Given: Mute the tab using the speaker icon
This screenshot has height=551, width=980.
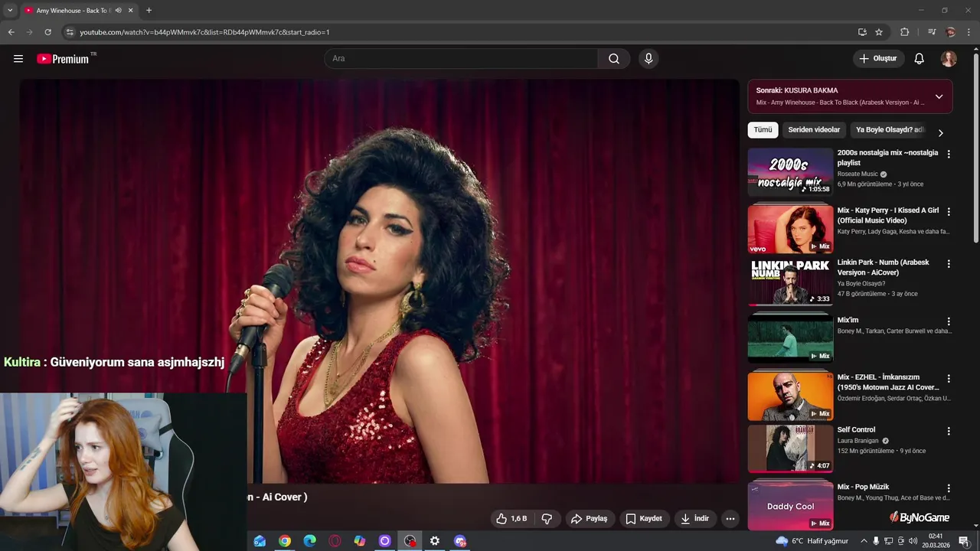Looking at the screenshot, I should [118, 11].
